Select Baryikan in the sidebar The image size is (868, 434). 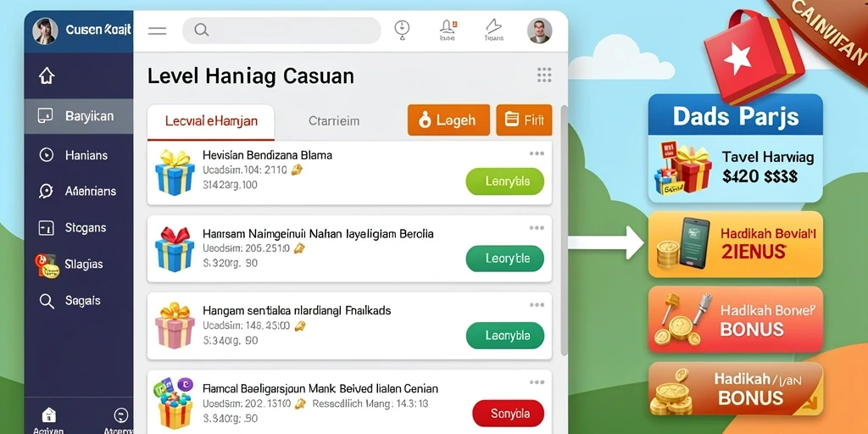(79, 116)
